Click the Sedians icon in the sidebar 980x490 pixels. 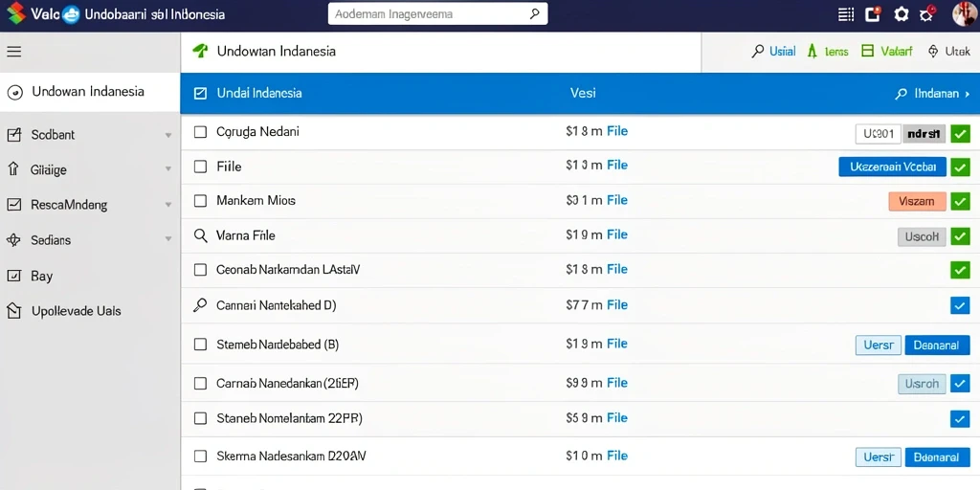click(13, 240)
